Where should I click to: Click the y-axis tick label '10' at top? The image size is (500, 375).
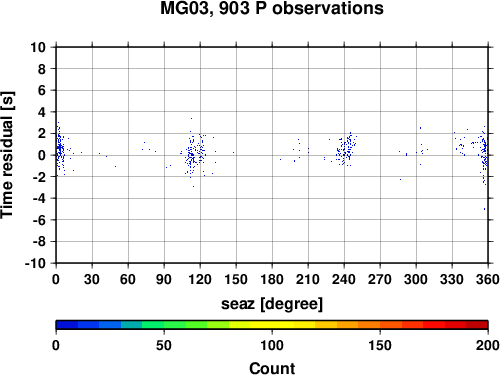(38, 47)
